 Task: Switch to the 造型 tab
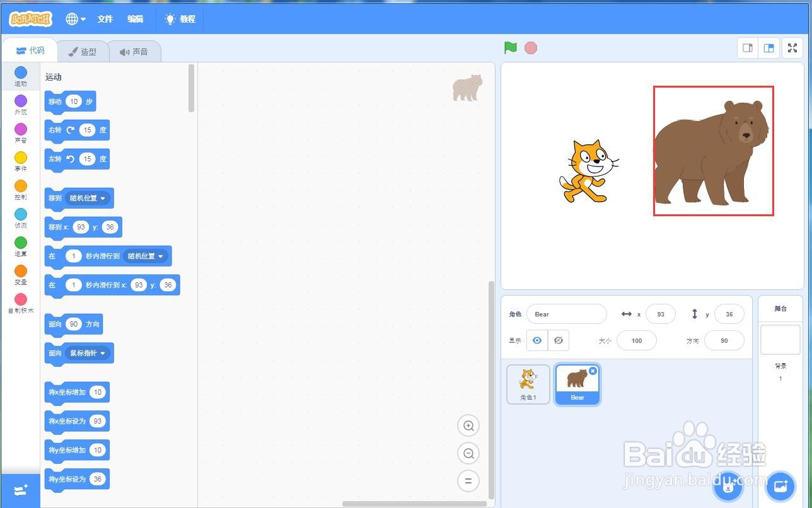click(83, 52)
